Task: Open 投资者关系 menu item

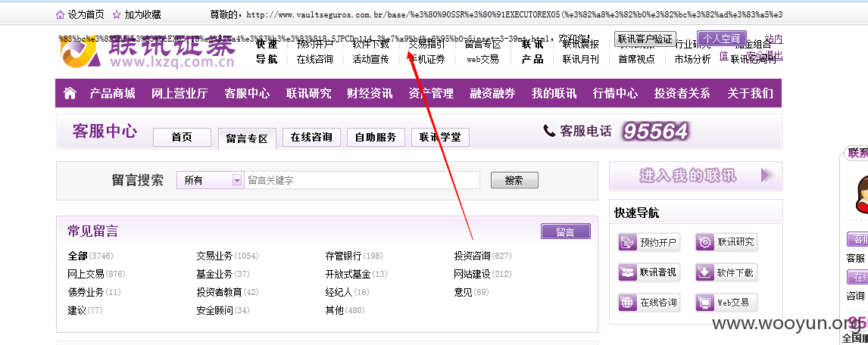Action: coord(682,94)
